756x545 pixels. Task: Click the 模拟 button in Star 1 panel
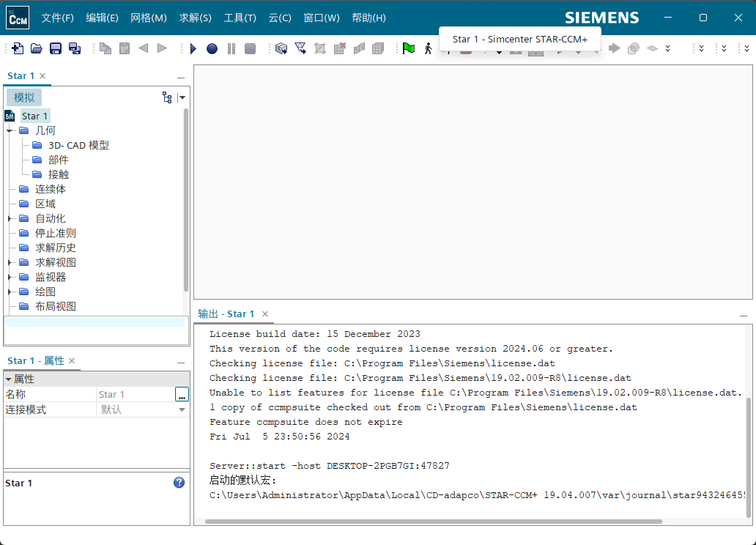click(24, 97)
